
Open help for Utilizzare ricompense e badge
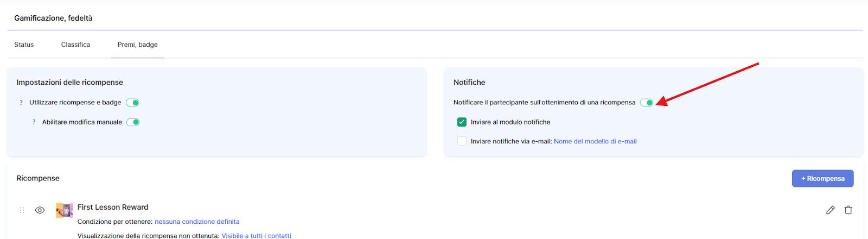[x=21, y=103]
